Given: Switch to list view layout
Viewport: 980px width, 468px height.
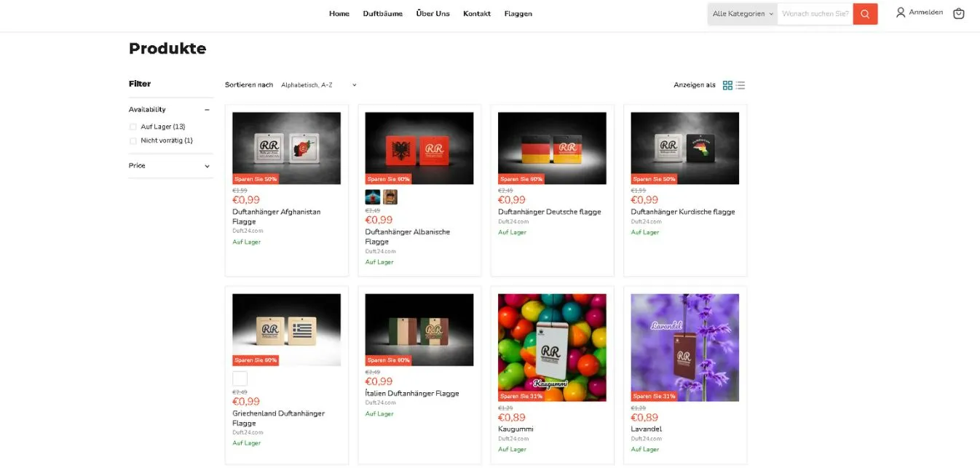Looking at the screenshot, I should [x=740, y=85].
